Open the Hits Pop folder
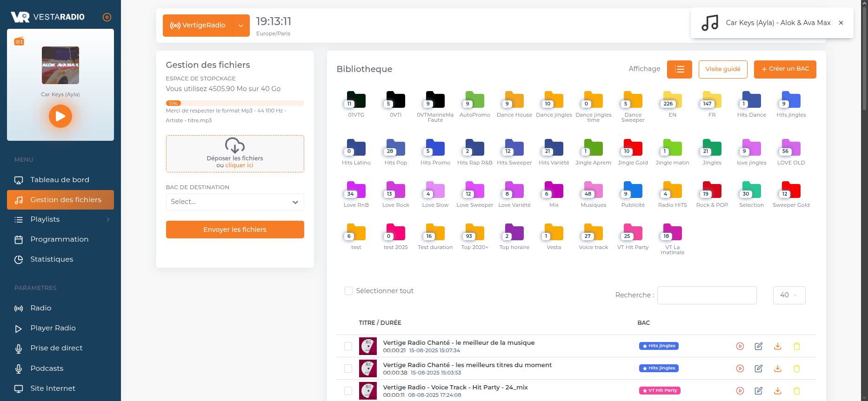The height and width of the screenshot is (401, 868). coord(395,149)
